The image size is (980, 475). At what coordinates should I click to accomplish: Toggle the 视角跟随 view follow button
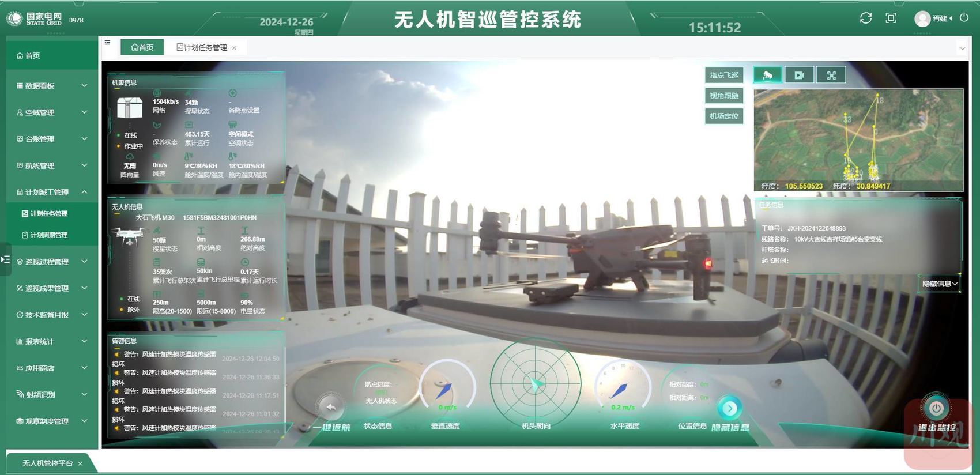[x=724, y=96]
